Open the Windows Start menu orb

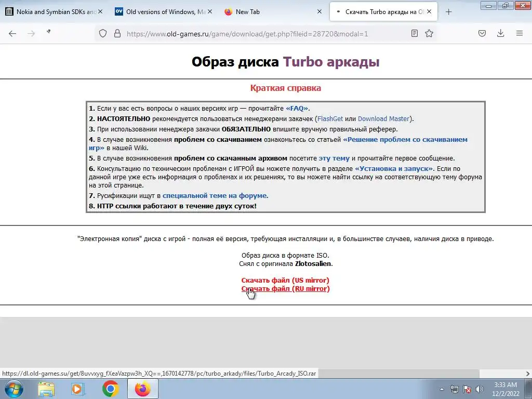click(14, 389)
